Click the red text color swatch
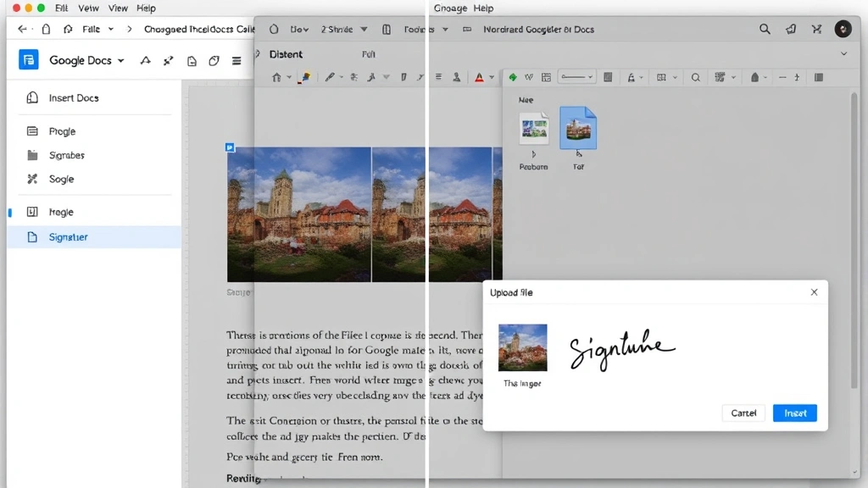This screenshot has height=488, width=868. point(481,77)
